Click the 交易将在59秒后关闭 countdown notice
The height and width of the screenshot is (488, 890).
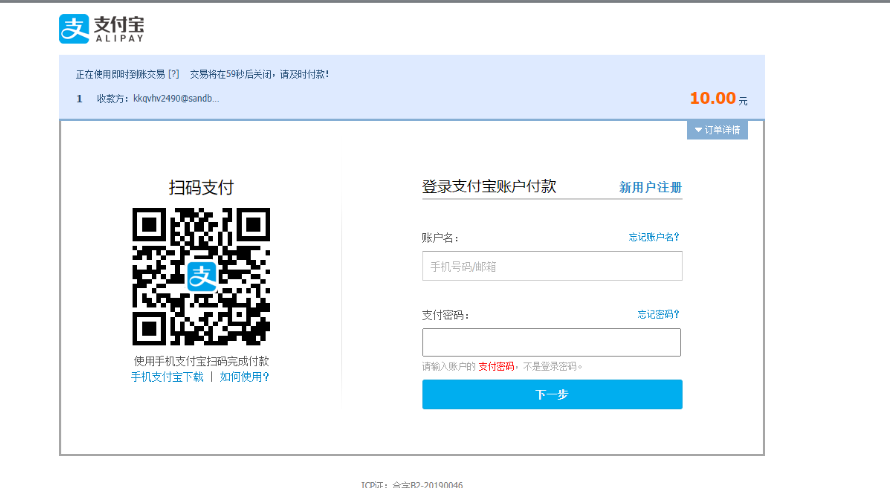(259, 74)
